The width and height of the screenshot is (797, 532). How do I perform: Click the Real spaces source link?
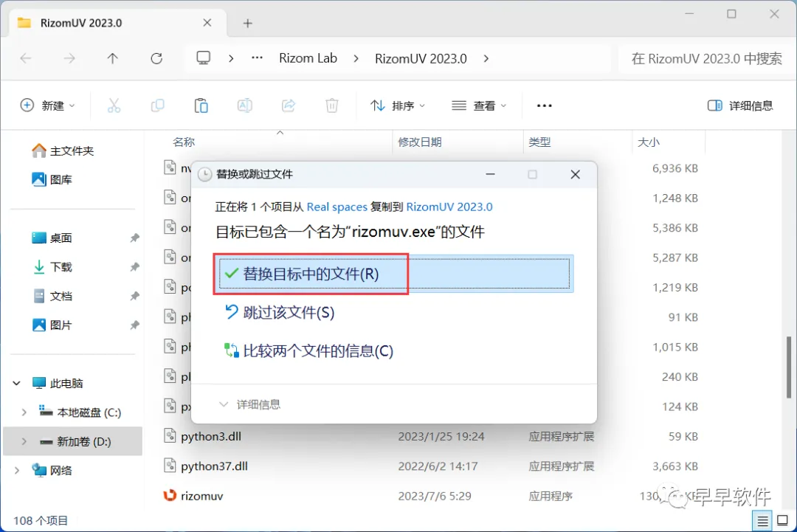tap(337, 207)
